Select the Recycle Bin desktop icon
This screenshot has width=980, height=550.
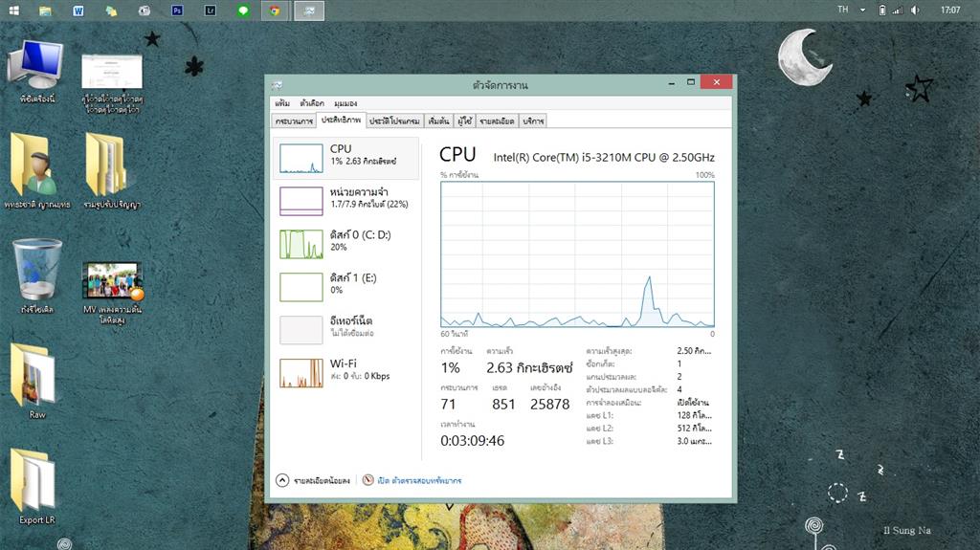[37, 275]
